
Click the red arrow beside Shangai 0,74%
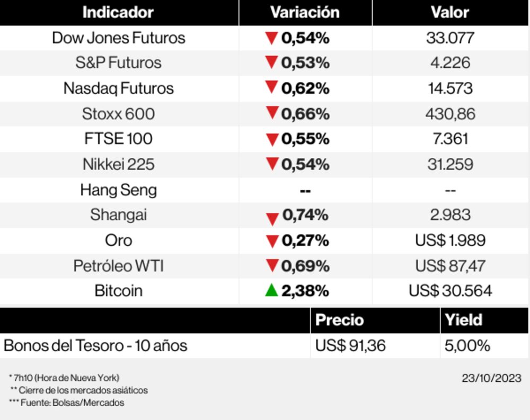click(x=272, y=219)
